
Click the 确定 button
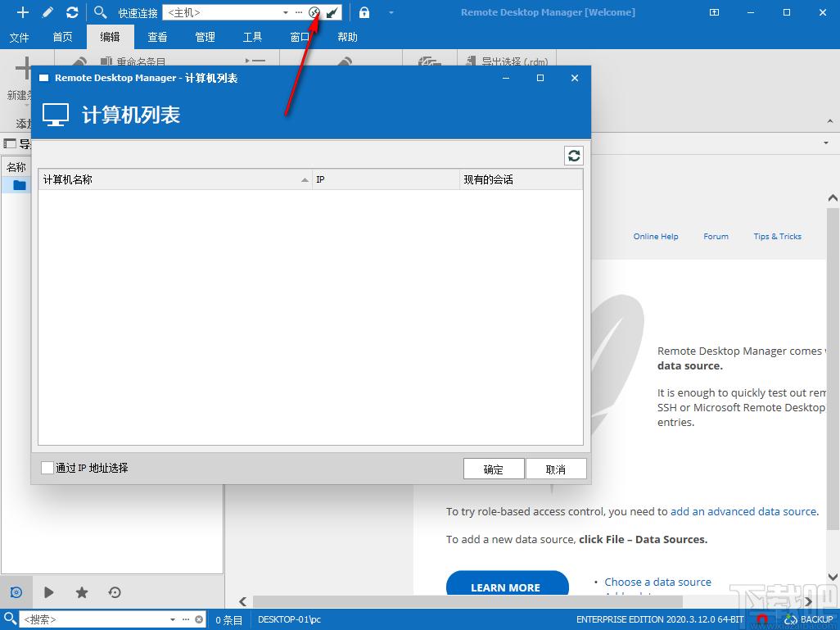[494, 469]
